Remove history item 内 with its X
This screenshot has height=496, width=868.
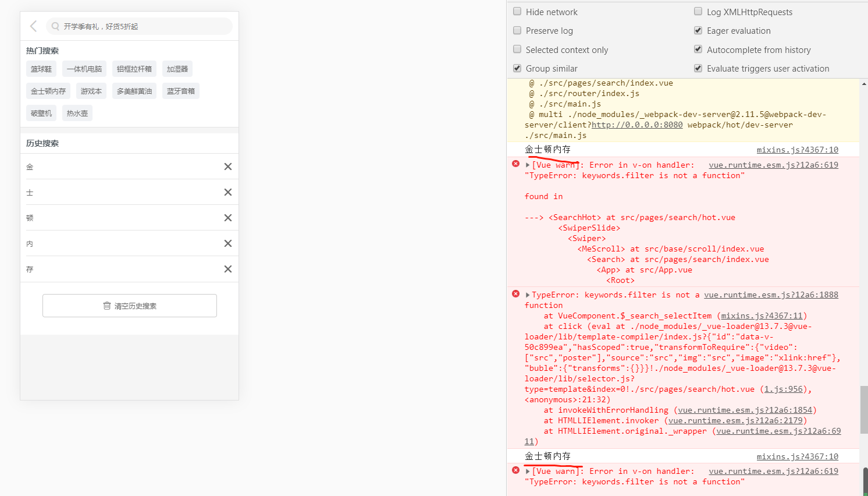coord(228,243)
